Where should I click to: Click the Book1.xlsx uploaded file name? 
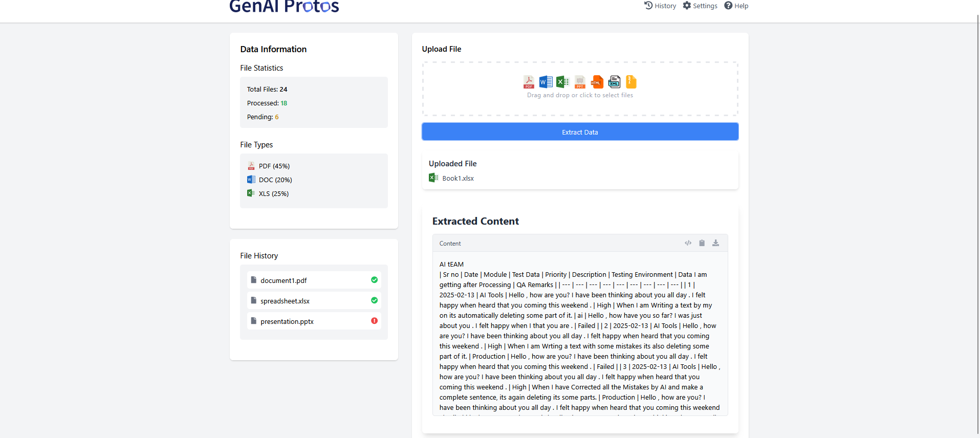(458, 178)
